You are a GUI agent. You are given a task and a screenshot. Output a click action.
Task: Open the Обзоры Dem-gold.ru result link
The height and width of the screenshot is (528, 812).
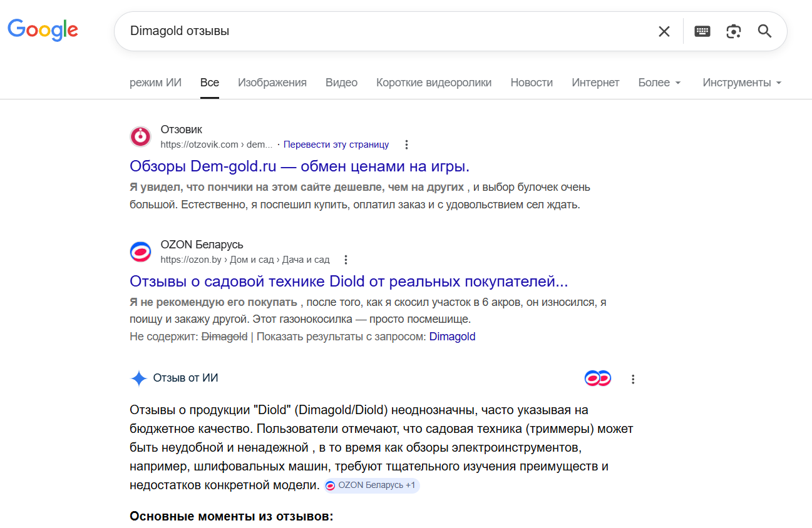point(299,166)
